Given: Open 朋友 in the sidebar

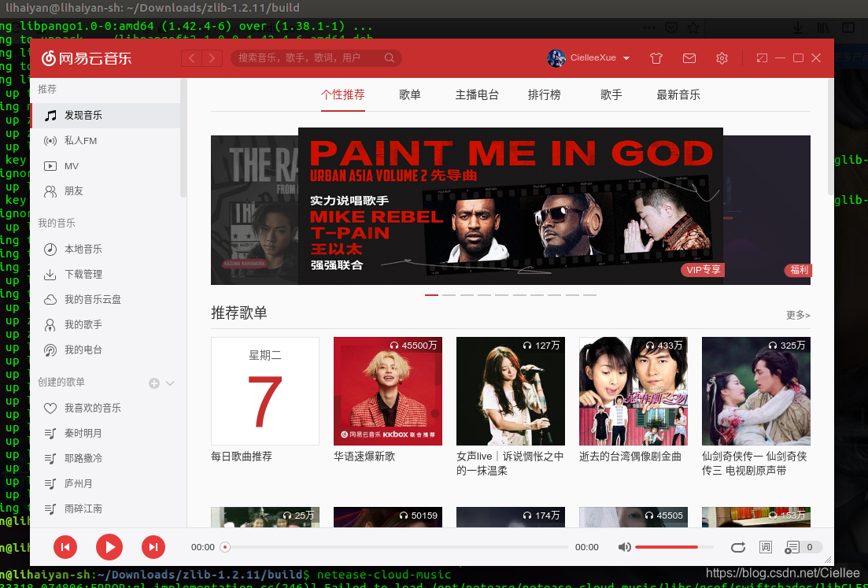Looking at the screenshot, I should (x=105, y=191).
